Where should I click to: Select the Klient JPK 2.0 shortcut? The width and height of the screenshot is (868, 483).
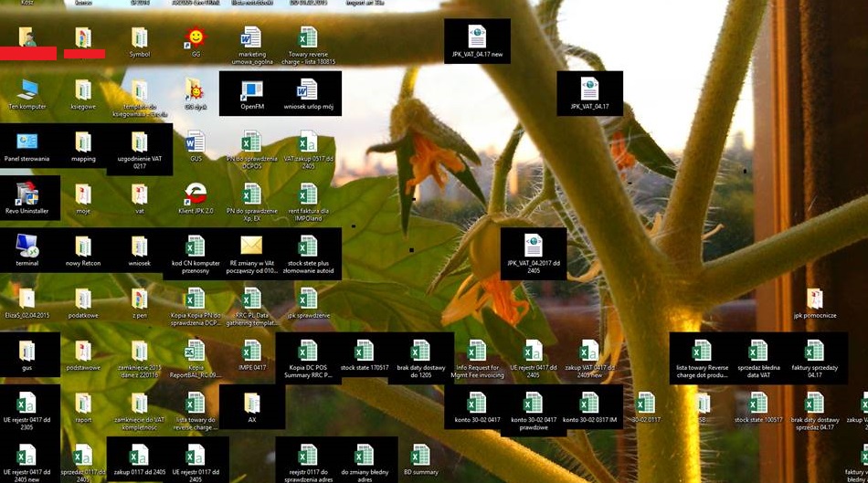[x=196, y=194]
